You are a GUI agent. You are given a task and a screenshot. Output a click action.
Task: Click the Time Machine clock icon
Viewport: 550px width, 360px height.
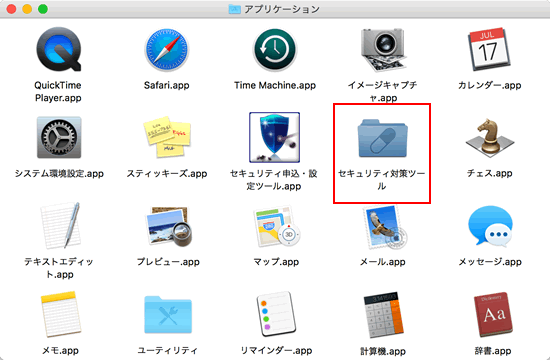pyautogui.click(x=275, y=50)
